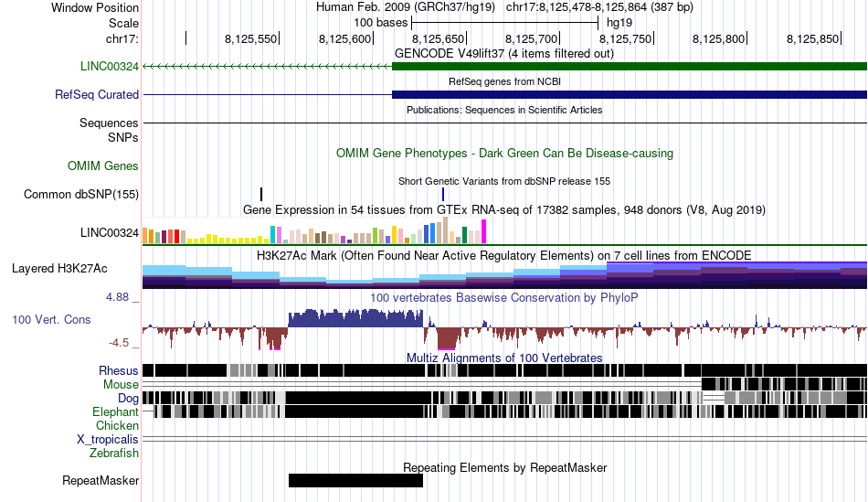
Task: Click the Window Position track label
Action: [95, 7]
